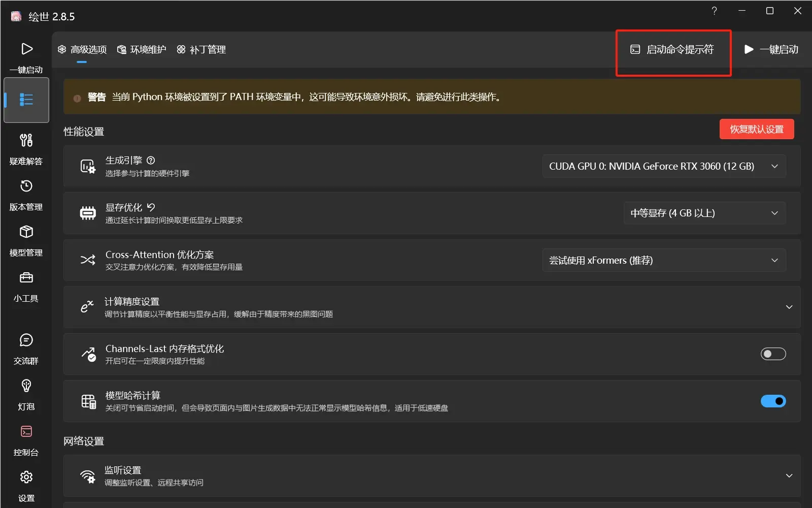This screenshot has width=812, height=508.
Task: Enable Channels-Last 内存格式优化 toggle
Action: [773, 354]
